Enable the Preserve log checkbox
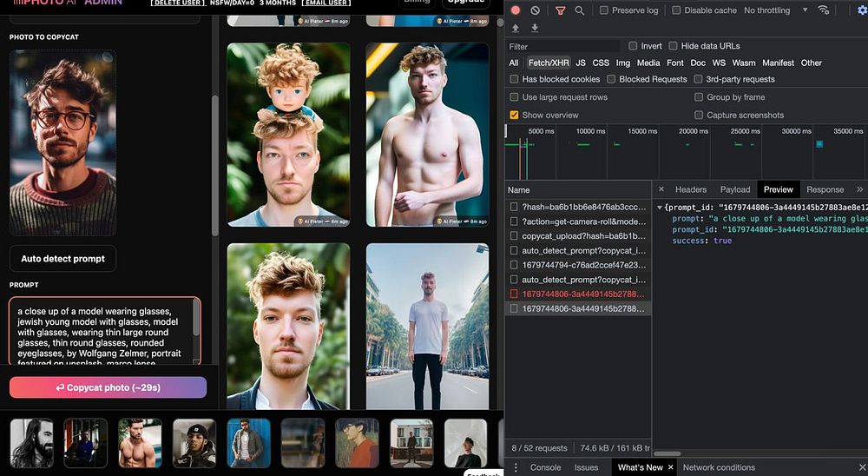 (x=604, y=10)
